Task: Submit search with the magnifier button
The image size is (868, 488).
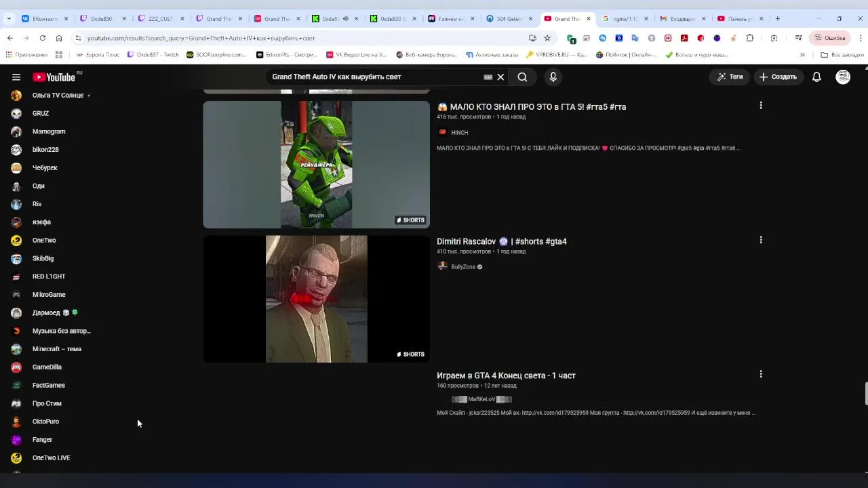Action: 522,77
